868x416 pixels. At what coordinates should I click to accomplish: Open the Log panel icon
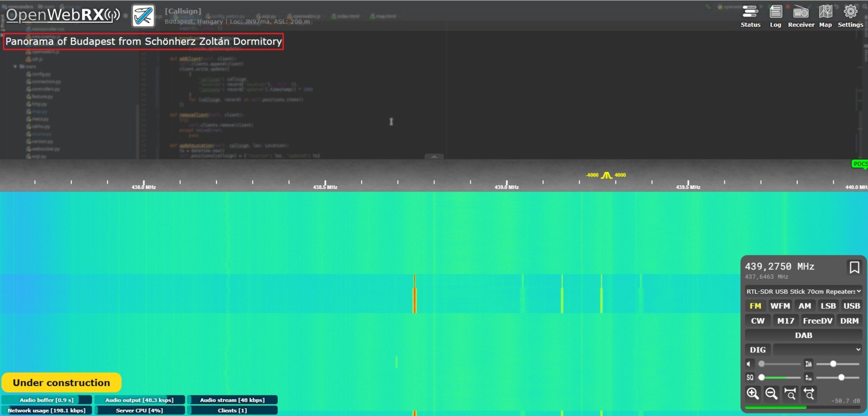[x=776, y=16]
